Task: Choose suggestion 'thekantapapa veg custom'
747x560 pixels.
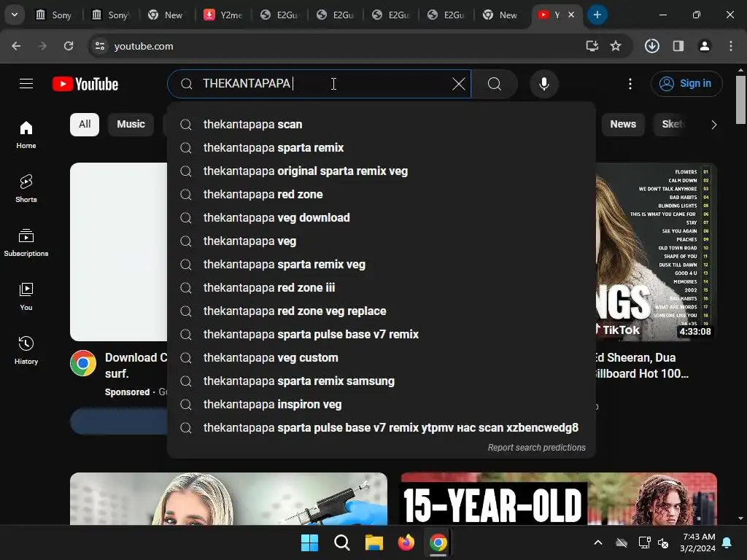Action: (381, 357)
